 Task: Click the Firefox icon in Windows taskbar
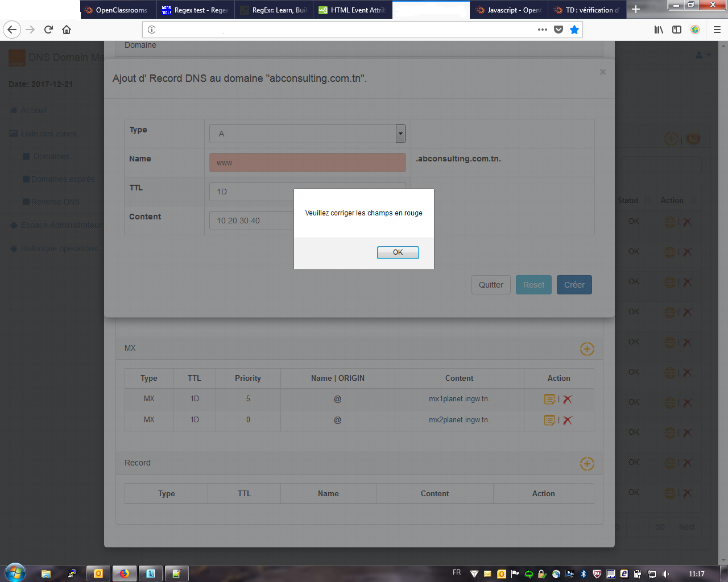pyautogui.click(x=124, y=573)
